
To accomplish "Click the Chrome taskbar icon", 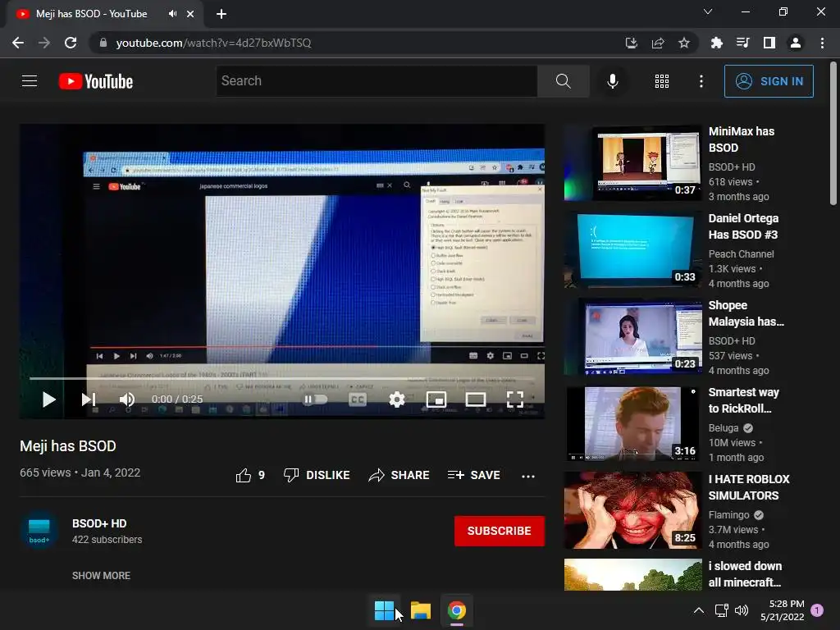I will click(456, 610).
